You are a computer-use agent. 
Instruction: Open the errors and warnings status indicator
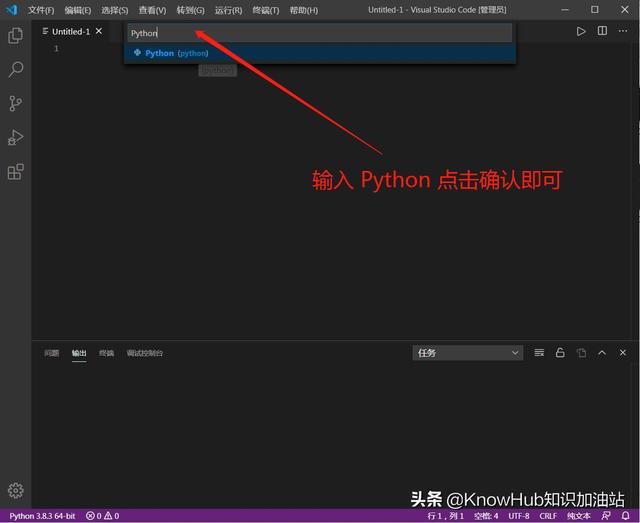click(102, 516)
